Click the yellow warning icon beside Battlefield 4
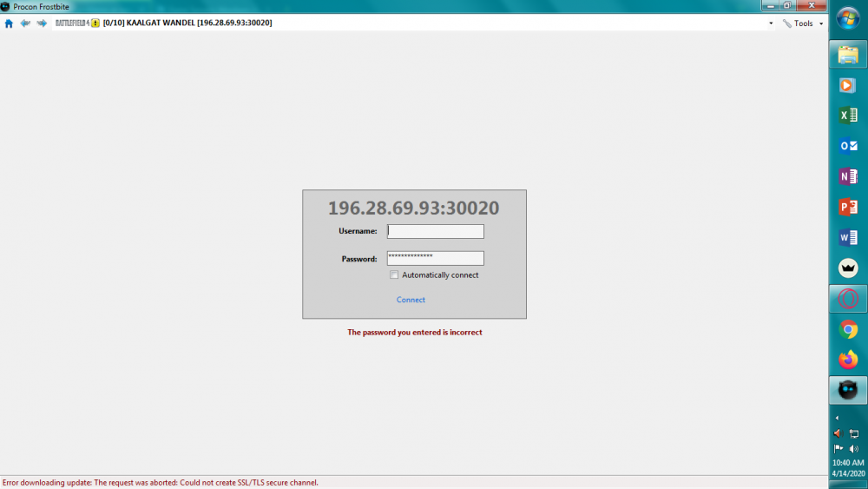Viewport: 868px width, 489px height. 95,23
